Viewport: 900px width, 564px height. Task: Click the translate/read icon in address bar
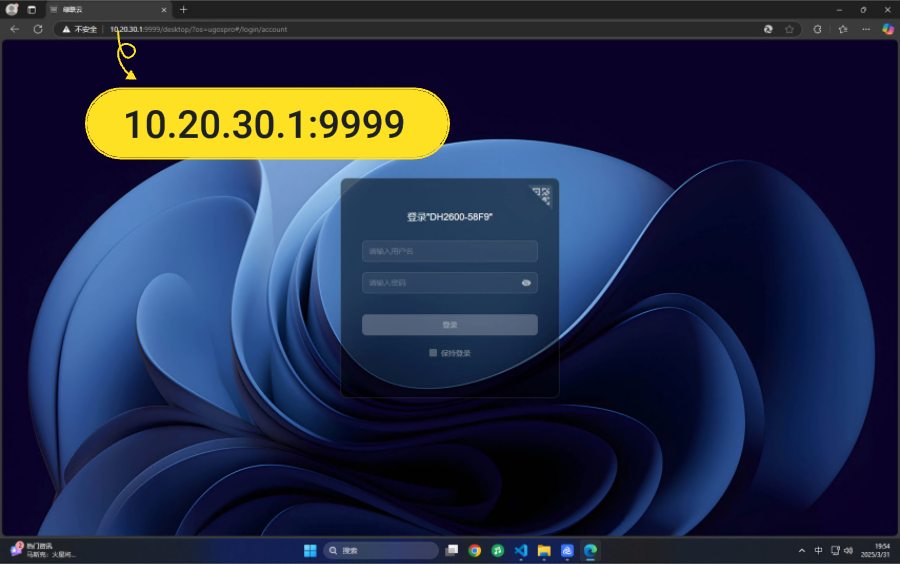pos(768,29)
